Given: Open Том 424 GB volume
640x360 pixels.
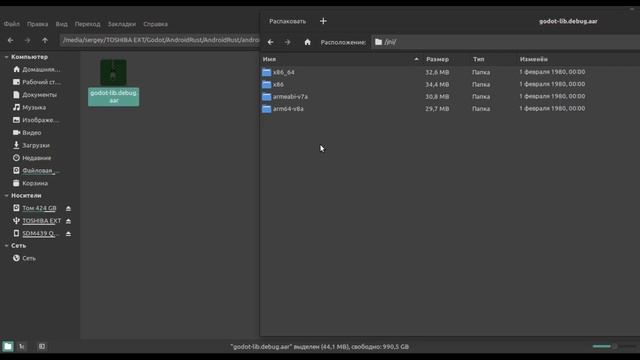Looking at the screenshot, I should click(35, 208).
